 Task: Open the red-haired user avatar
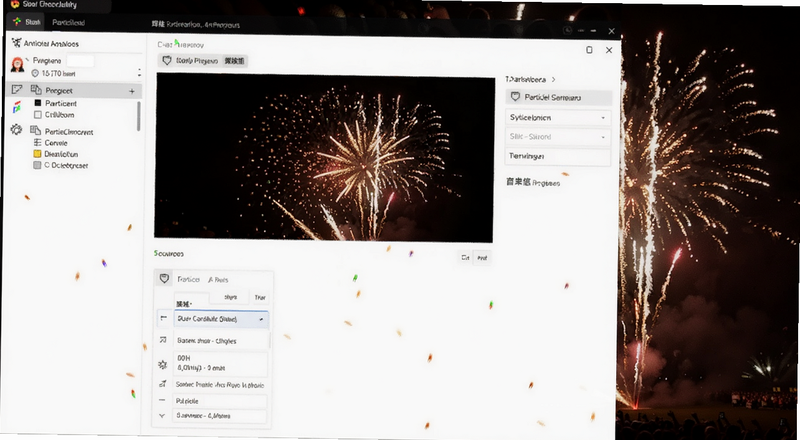(x=17, y=65)
